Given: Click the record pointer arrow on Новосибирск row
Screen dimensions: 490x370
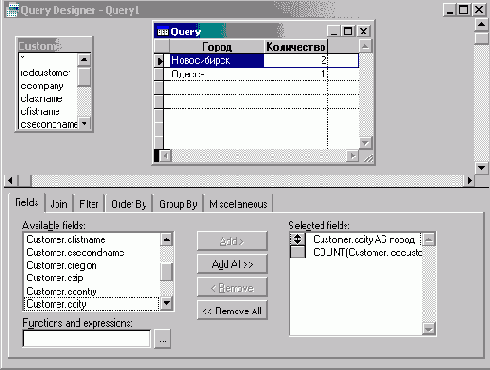Looking at the screenshot, I should pos(160,61).
